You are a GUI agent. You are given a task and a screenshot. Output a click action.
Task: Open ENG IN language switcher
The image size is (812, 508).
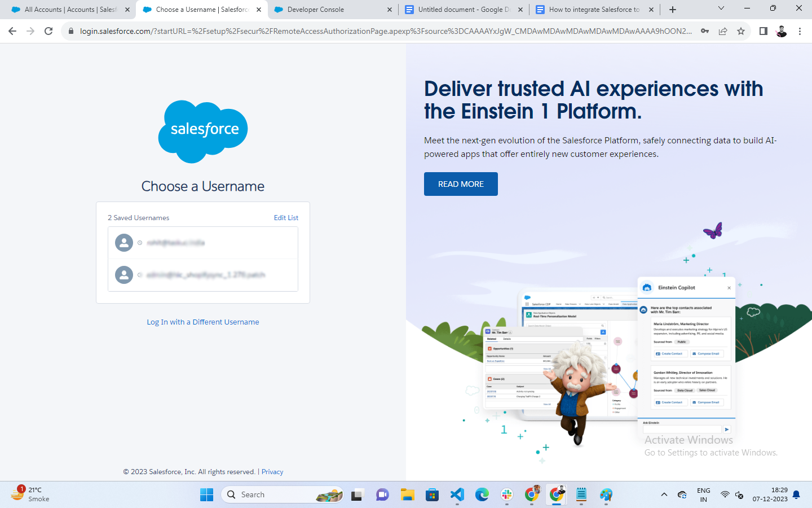(703, 495)
